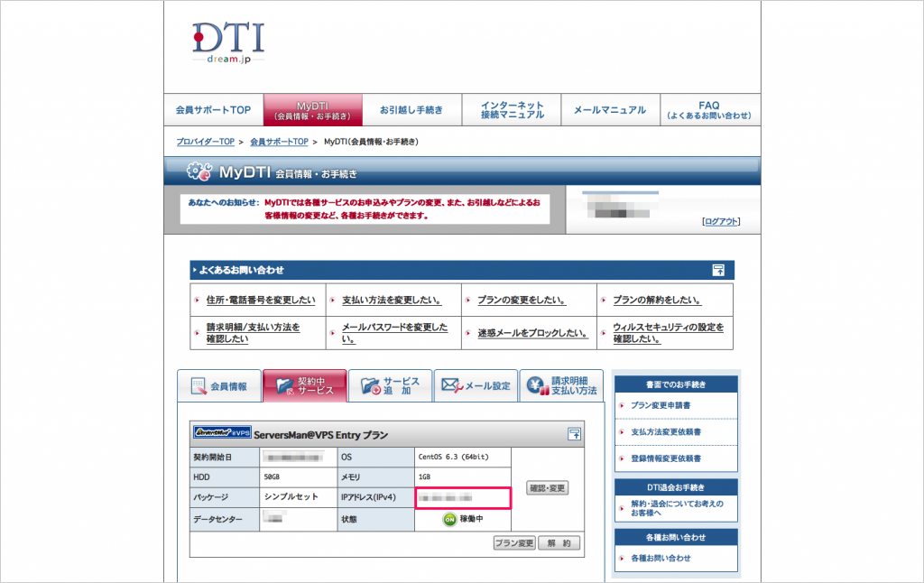
Task: Open the 支払方法変更依頼書 sidebar link
Action: 666,432
